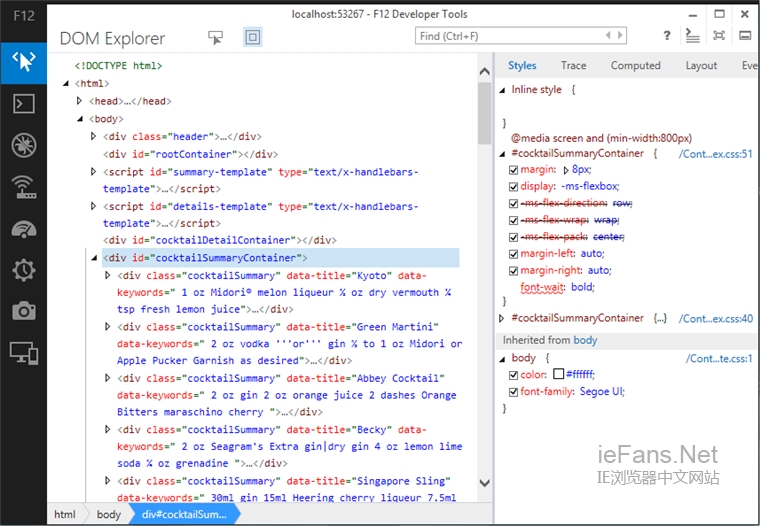
Task: Click find next arrow in search box
Action: tap(619, 35)
